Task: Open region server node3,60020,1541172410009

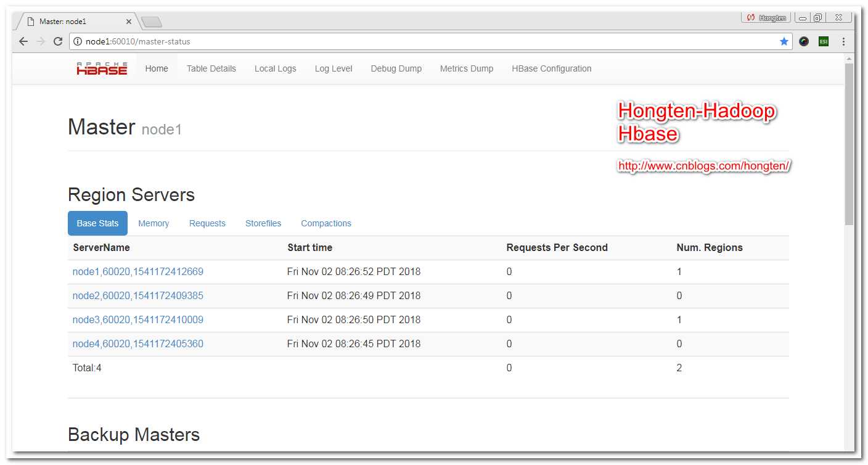Action: (138, 319)
